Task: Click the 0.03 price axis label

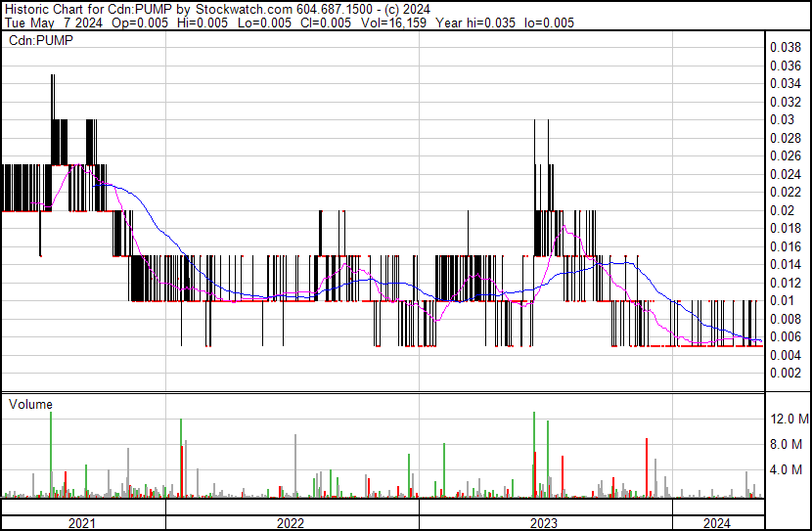Action: (x=782, y=119)
